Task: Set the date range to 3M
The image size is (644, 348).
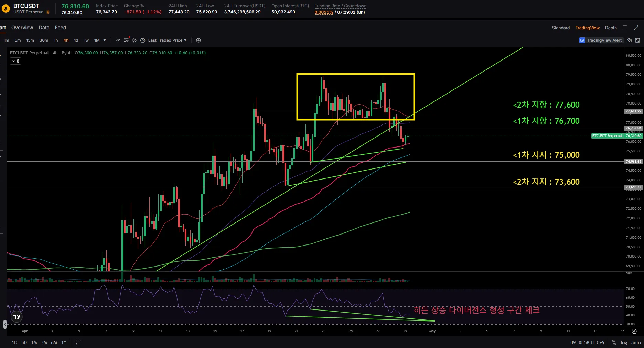Action: click(x=44, y=342)
